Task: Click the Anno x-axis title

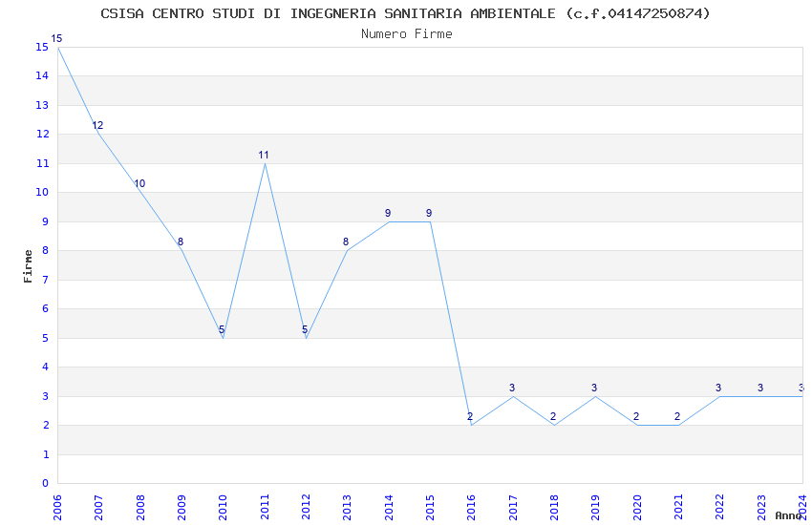Action: click(x=788, y=515)
